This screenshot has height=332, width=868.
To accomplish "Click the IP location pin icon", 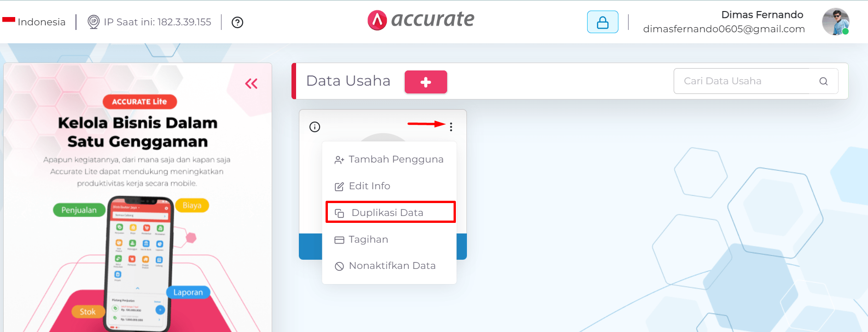I will (93, 22).
